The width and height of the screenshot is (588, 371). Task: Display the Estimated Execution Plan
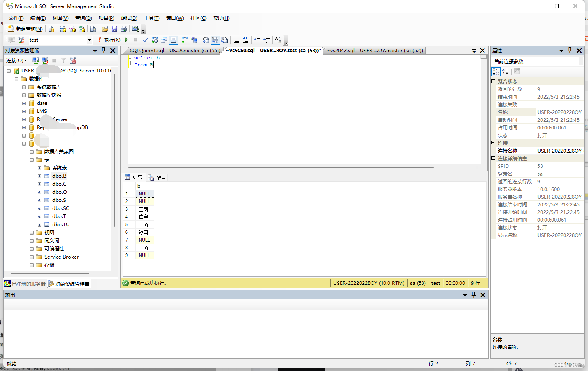pyautogui.click(x=154, y=40)
